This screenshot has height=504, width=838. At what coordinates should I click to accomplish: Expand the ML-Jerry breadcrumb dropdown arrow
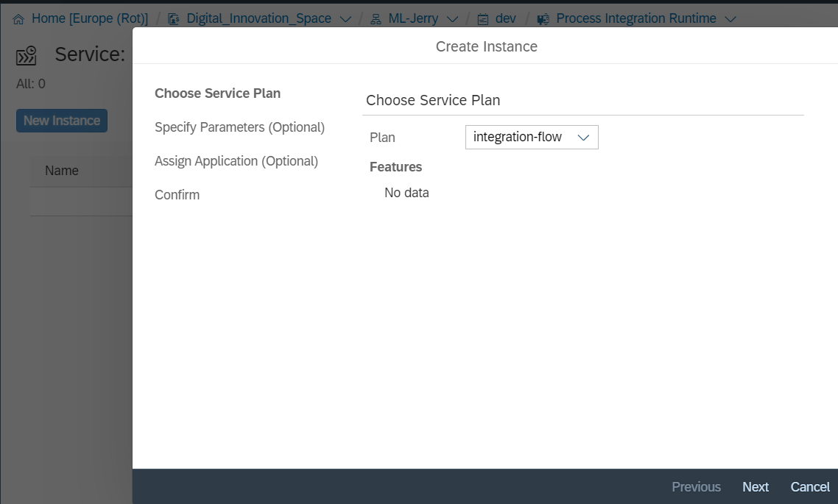[x=452, y=19]
